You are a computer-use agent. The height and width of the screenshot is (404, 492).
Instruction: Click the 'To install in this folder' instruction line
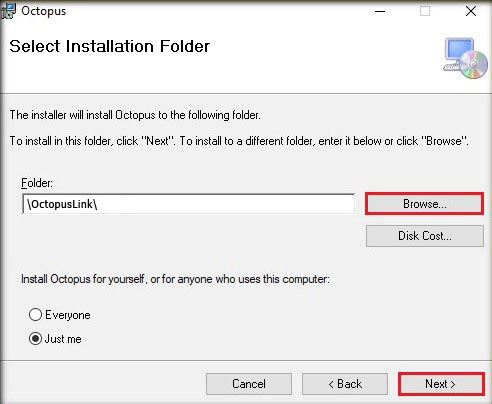pyautogui.click(x=239, y=141)
